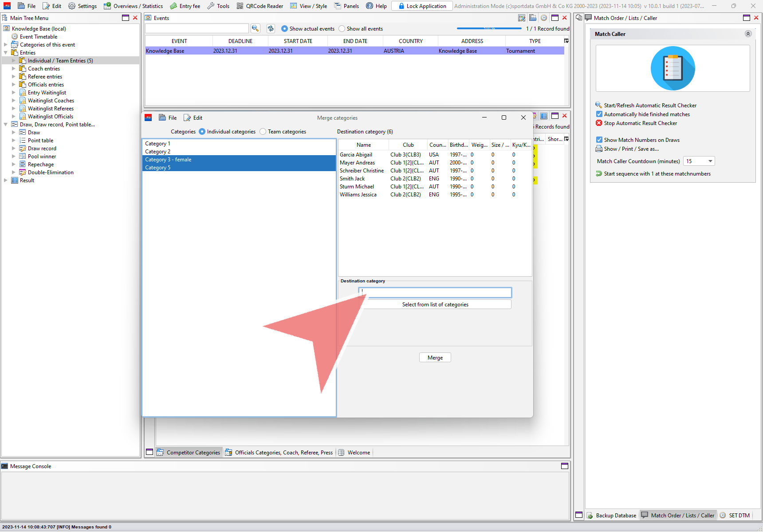
Task: Click the Merge button
Action: 435,358
